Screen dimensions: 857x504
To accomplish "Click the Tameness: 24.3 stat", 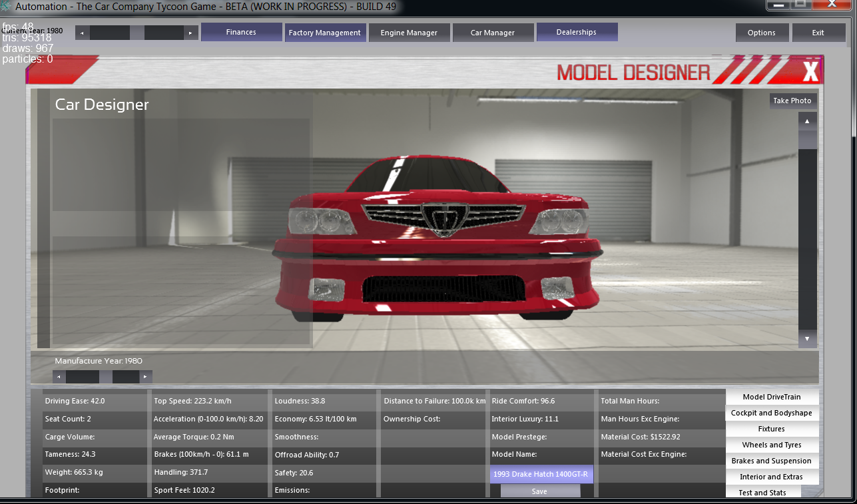I will [70, 455].
